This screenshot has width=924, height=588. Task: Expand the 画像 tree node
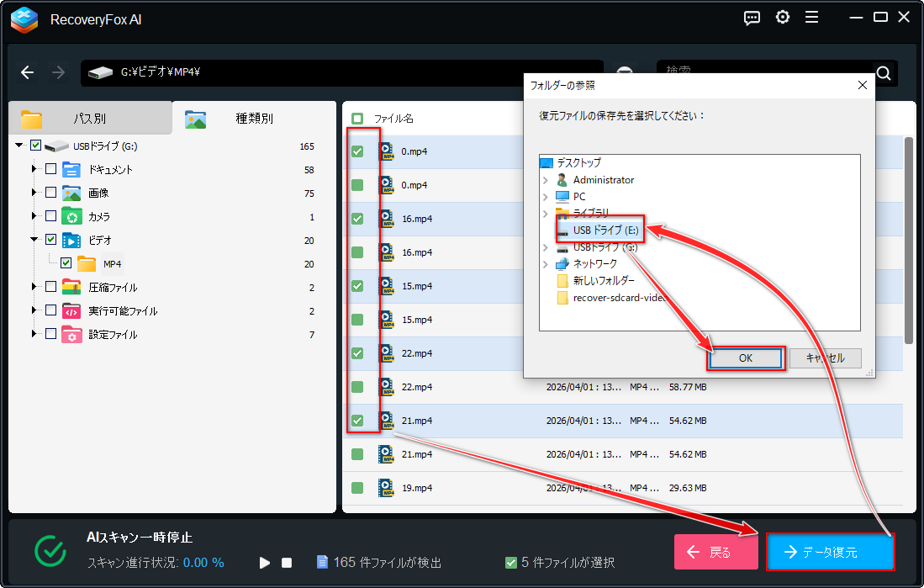click(34, 193)
